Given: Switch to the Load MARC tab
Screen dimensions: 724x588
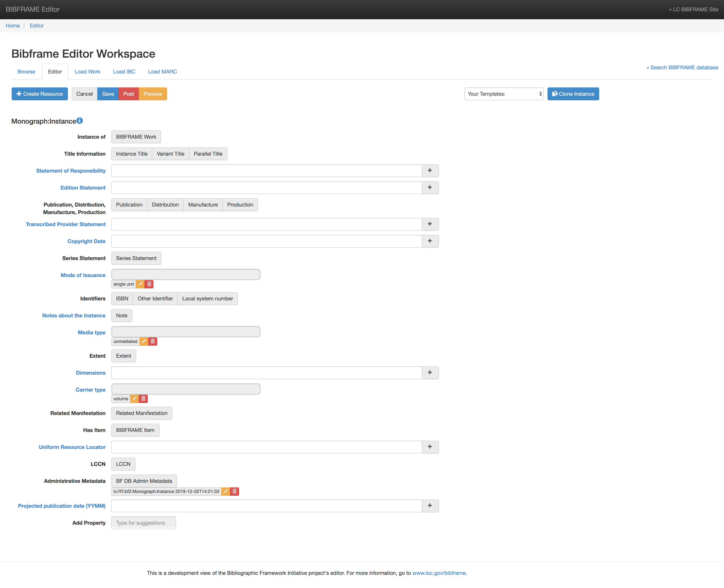Looking at the screenshot, I should pyautogui.click(x=162, y=72).
